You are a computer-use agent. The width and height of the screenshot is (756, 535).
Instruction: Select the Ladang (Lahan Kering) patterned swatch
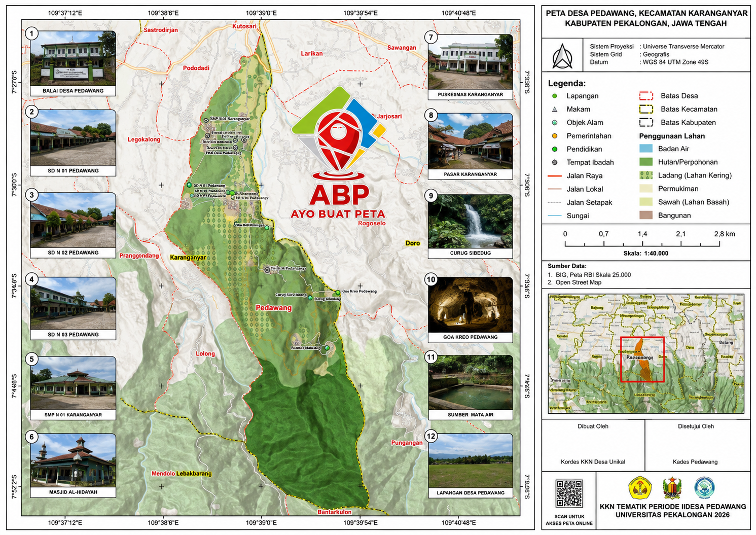tap(646, 175)
